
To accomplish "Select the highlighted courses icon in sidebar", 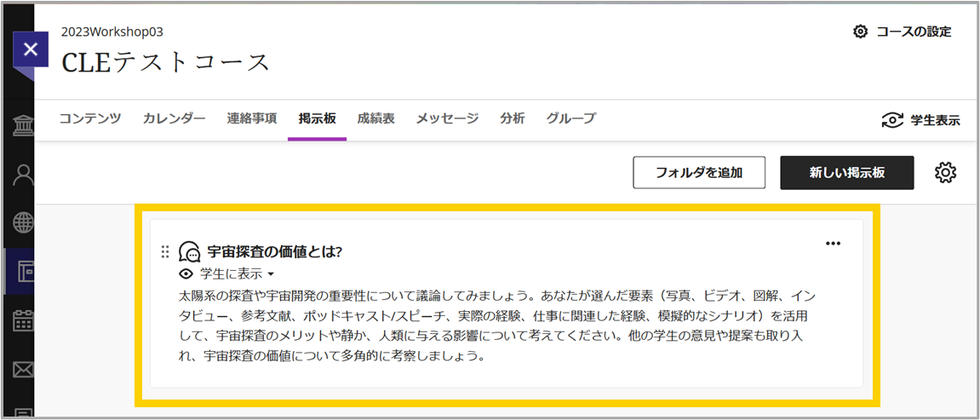I will [x=24, y=271].
